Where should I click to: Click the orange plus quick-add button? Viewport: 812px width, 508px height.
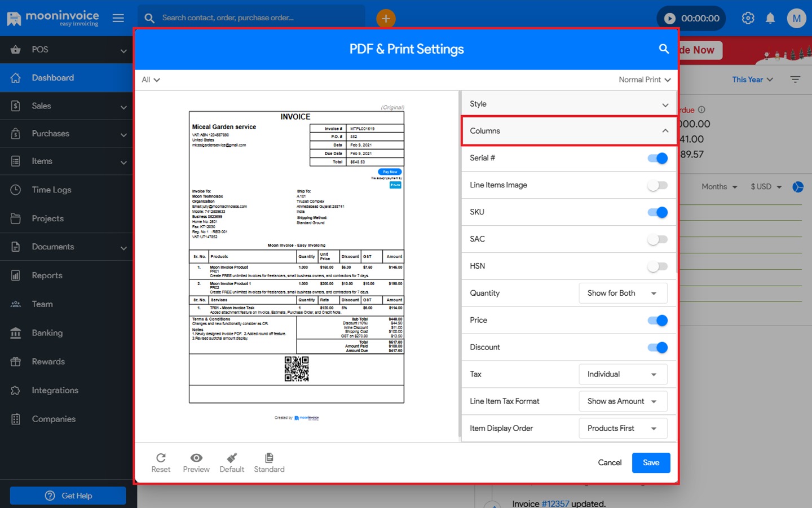(386, 18)
